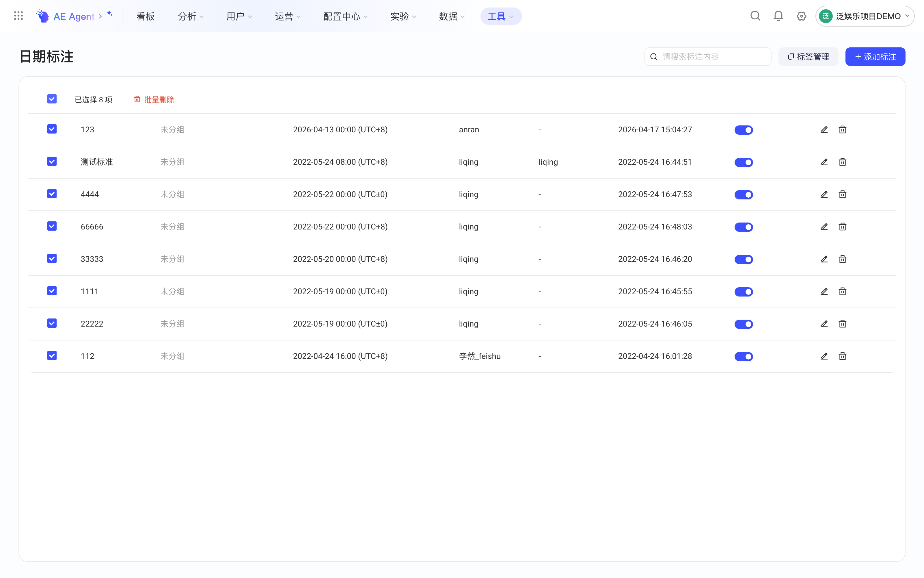924x578 pixels.
Task: Edit the 4444 annotation
Action: [x=824, y=194]
